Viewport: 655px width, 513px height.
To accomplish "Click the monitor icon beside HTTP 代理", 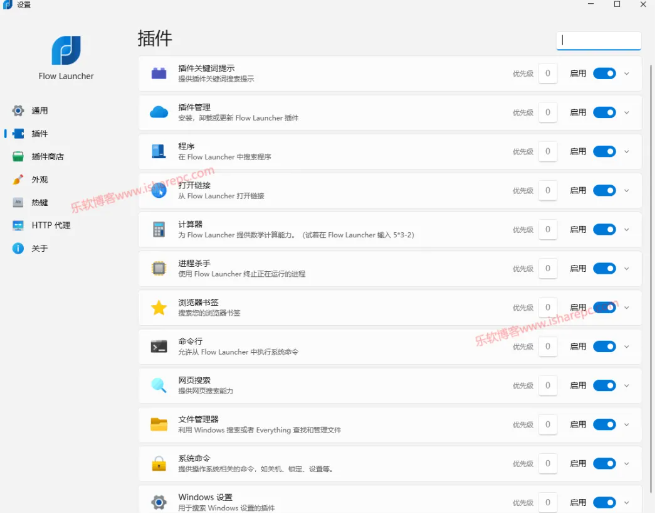I will point(18,226).
